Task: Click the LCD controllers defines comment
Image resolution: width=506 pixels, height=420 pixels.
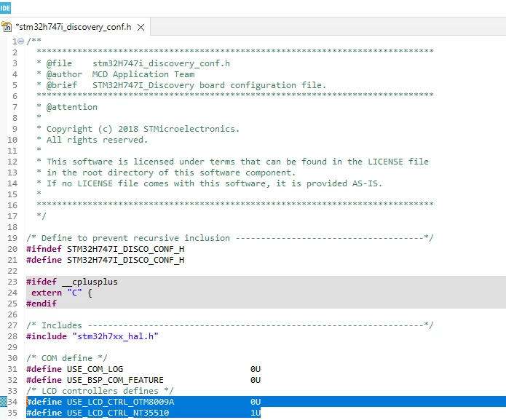Action: [100, 391]
